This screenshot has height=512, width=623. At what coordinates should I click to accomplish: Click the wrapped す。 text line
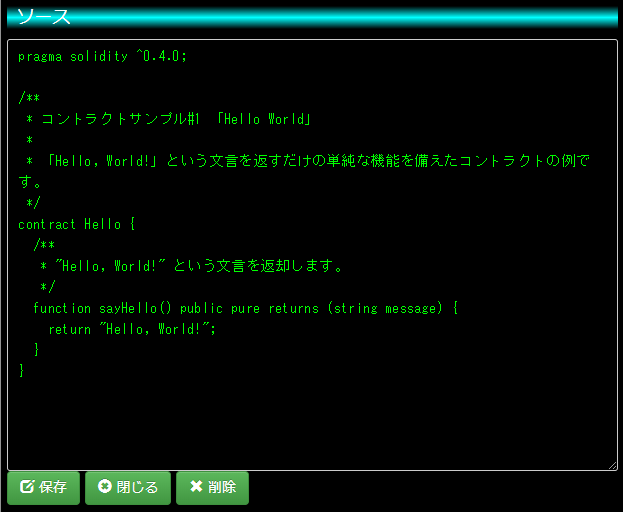tap(30, 182)
